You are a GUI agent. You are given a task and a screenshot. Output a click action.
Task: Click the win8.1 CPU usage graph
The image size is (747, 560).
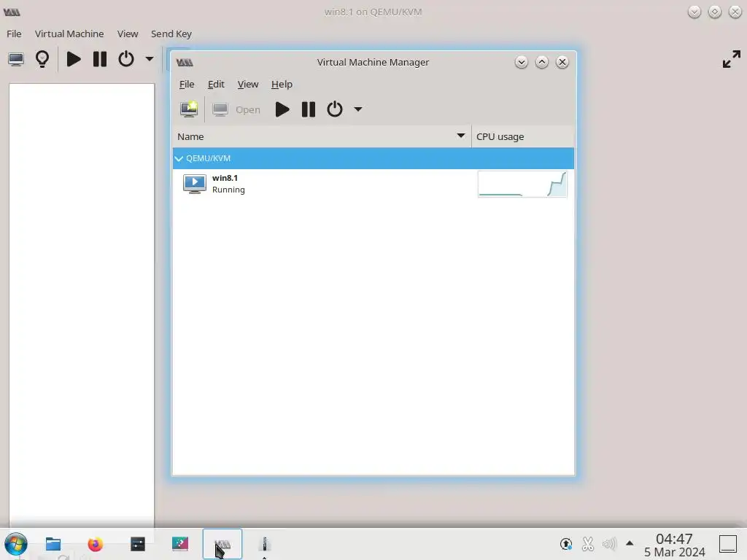click(x=522, y=184)
